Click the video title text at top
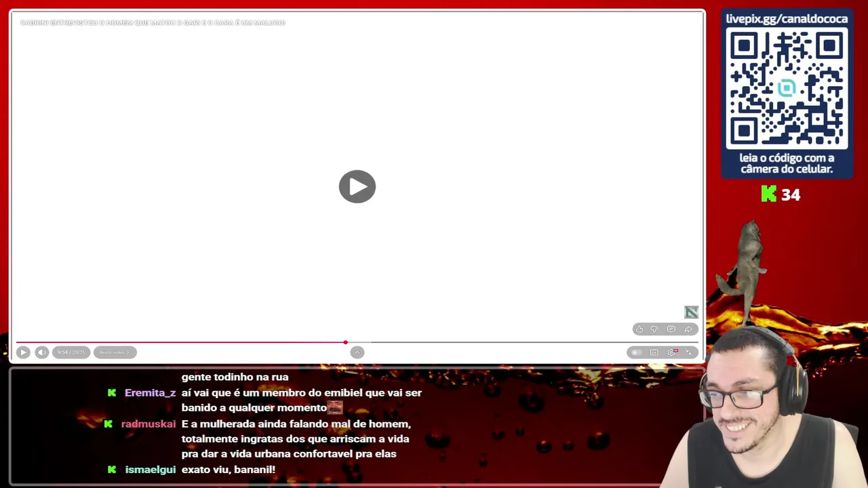 tap(153, 23)
